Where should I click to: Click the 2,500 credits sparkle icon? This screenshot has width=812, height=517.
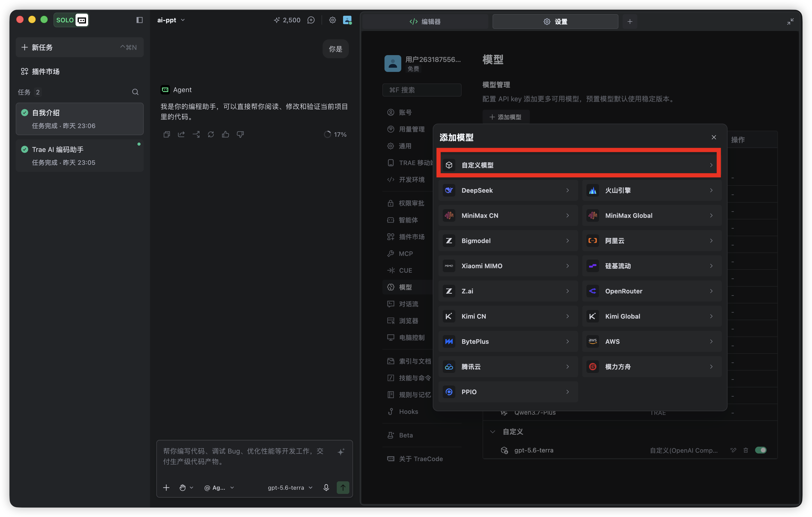(276, 20)
